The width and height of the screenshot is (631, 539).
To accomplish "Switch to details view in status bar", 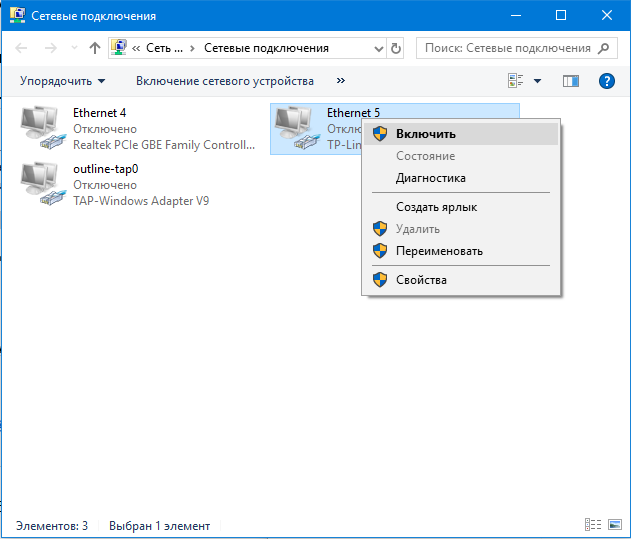I will [x=591, y=525].
